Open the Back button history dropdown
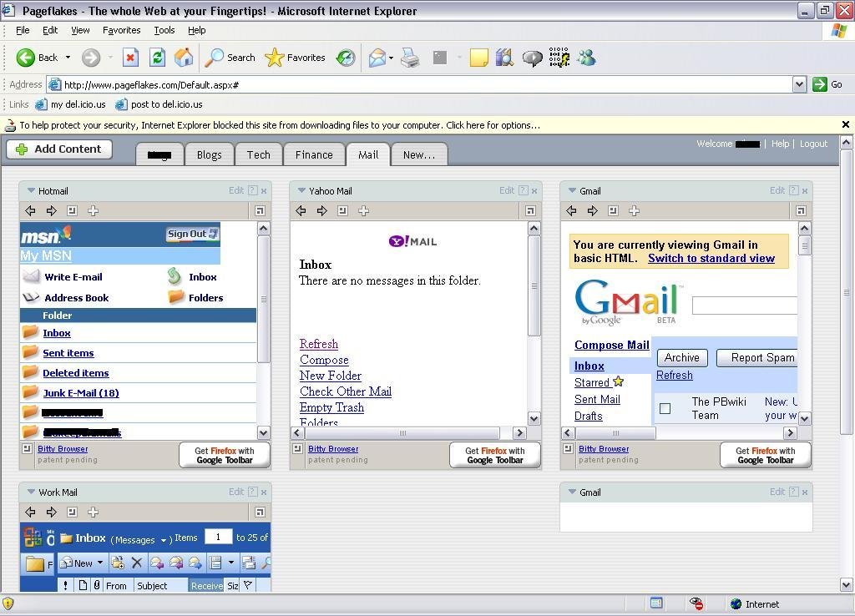 tap(68, 58)
